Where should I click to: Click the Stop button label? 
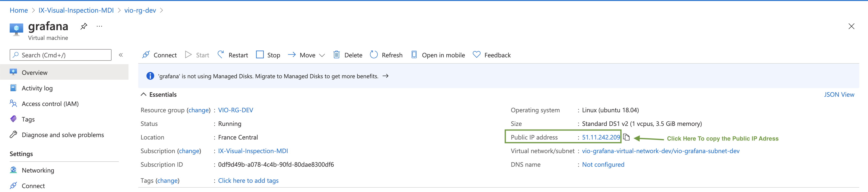[273, 55]
